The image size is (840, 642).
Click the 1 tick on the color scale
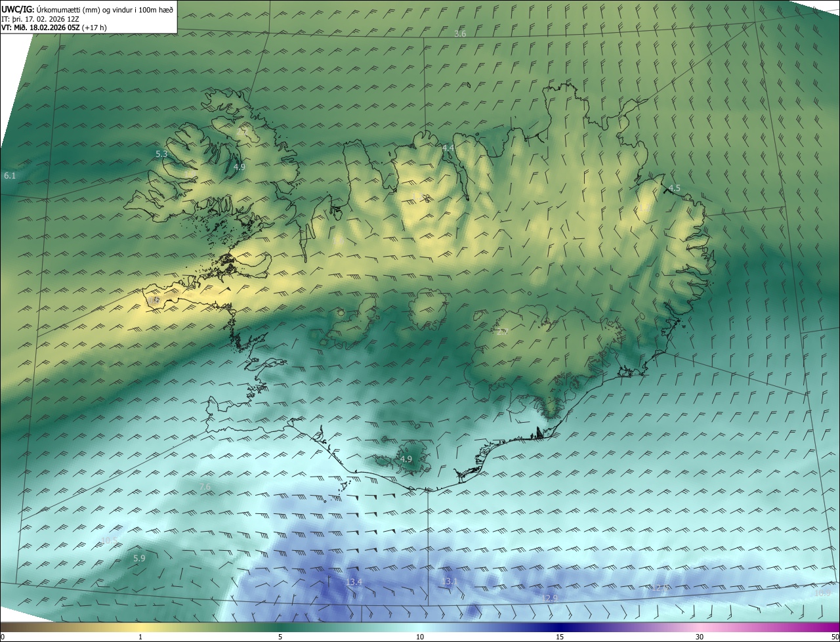pos(140,637)
